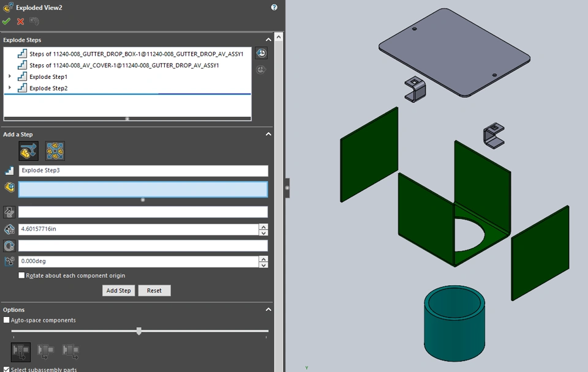Image resolution: width=588 pixels, height=372 pixels.
Task: Uncheck Select subassembly parts
Action: pos(6,369)
